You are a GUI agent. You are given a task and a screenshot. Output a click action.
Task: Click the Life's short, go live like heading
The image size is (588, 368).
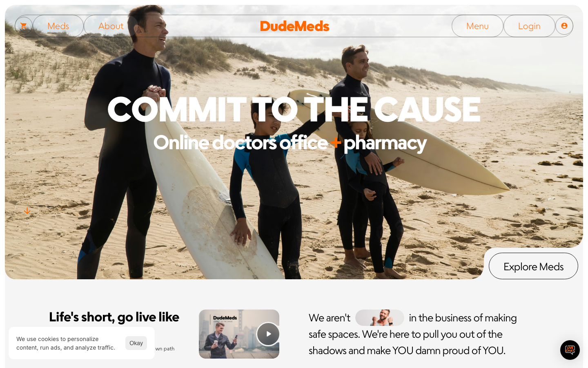click(114, 317)
